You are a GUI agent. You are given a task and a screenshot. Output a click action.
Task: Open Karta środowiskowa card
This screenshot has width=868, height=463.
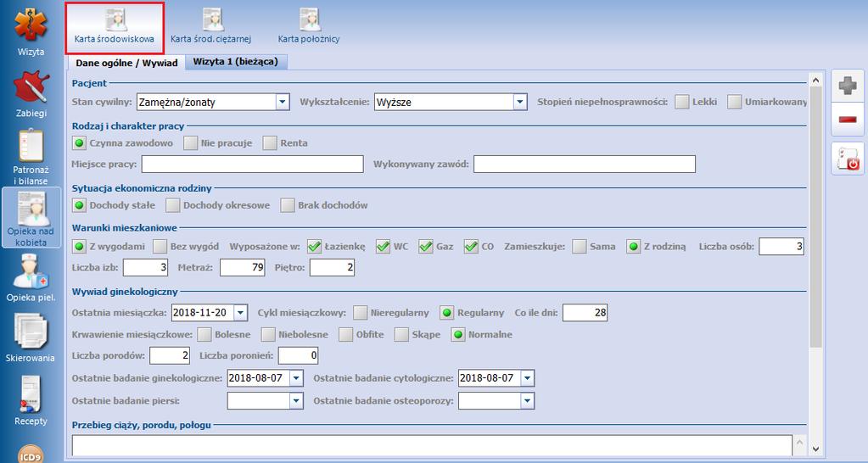pos(115,26)
